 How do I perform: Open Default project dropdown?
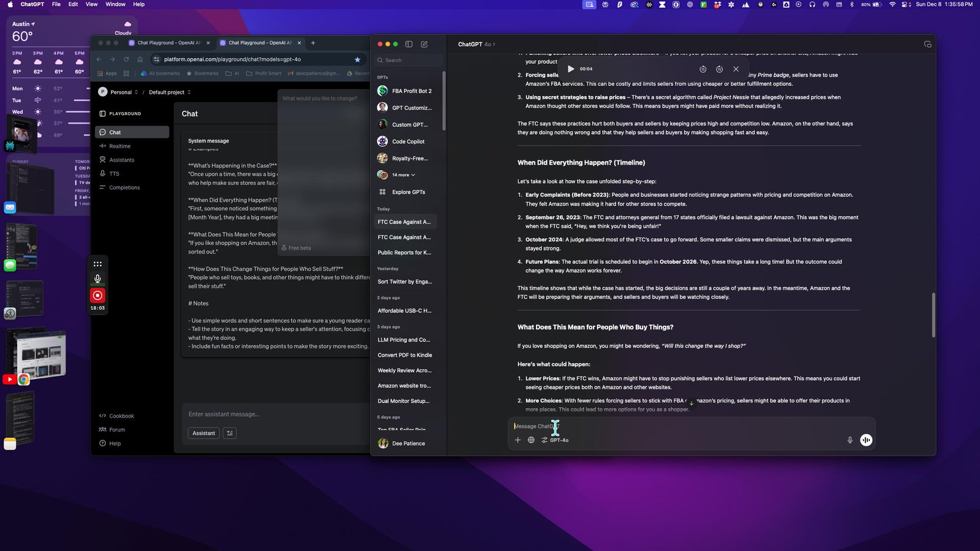coord(170,92)
